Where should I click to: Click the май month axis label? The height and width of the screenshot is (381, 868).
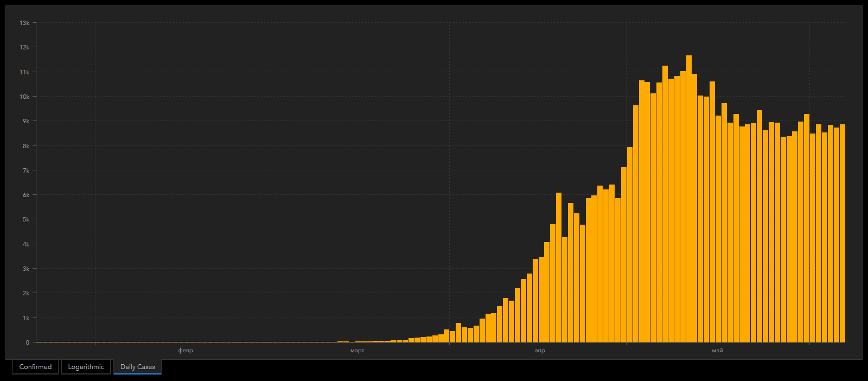tap(717, 351)
